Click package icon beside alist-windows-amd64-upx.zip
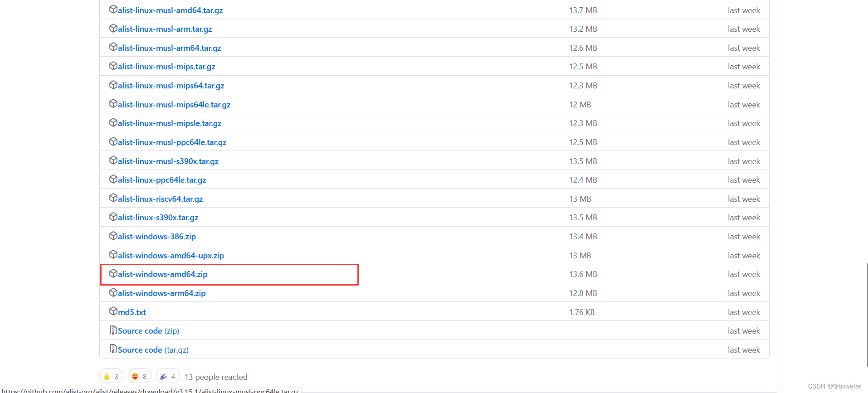Viewport: 868px width, 393px height. pyautogui.click(x=113, y=254)
